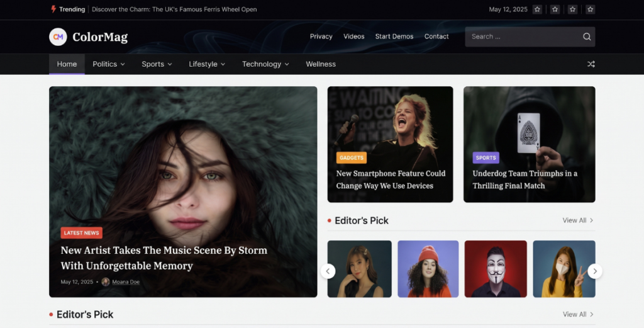The height and width of the screenshot is (328, 644).
Task: Click the ColorMag site title
Action: (x=100, y=37)
